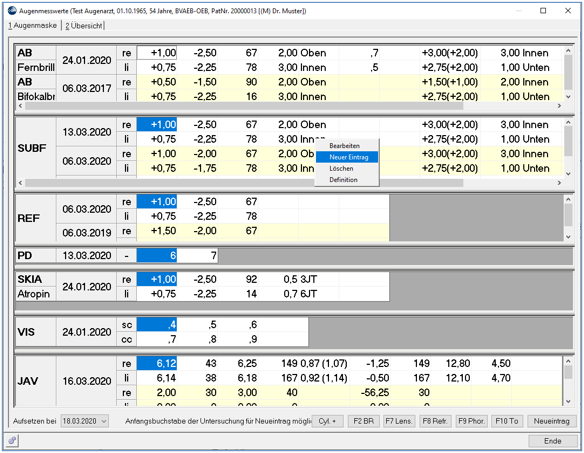Click AB date 06.03.2017
The height and width of the screenshot is (453, 584).
(x=86, y=88)
